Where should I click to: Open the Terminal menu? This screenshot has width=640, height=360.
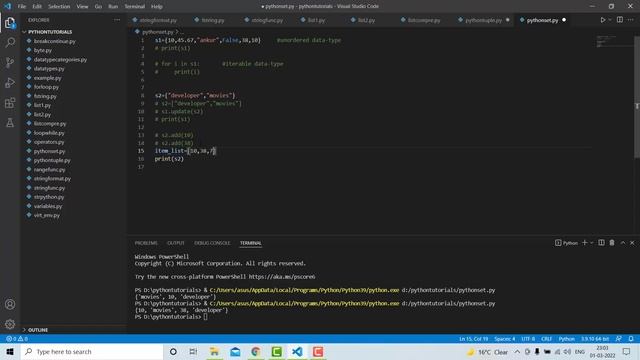point(135,7)
